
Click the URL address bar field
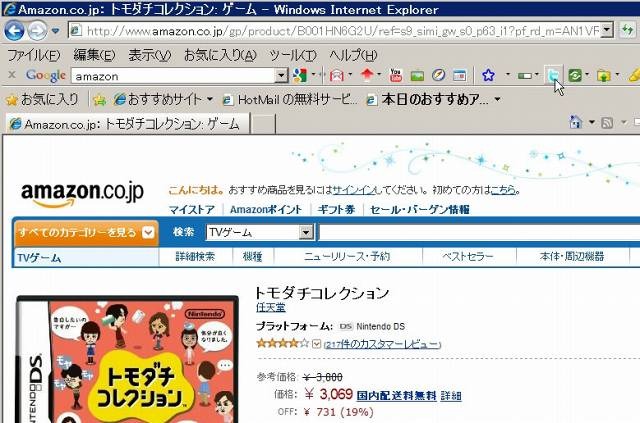click(335, 31)
